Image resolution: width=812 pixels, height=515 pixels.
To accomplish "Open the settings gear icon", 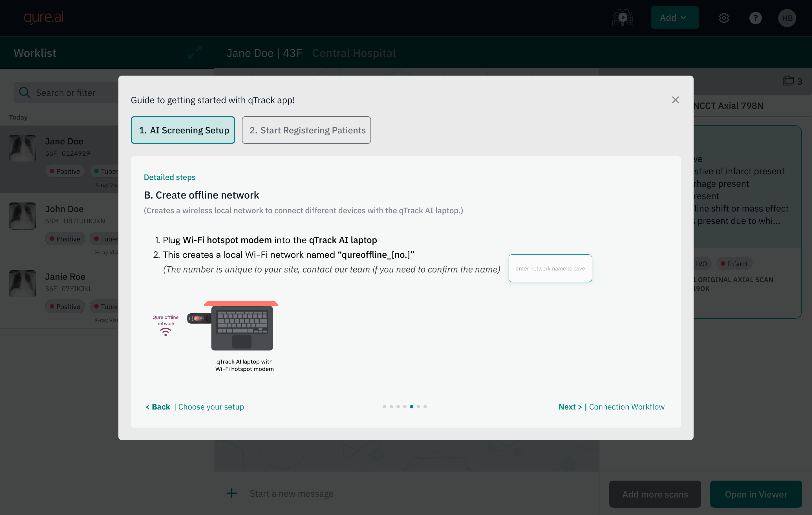I will (724, 18).
